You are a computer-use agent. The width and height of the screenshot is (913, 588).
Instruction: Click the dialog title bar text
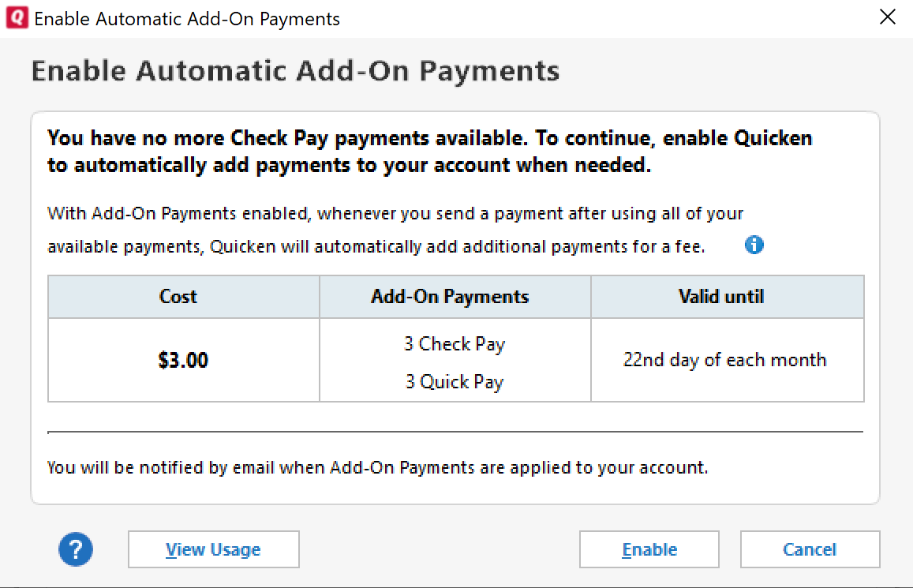point(187,19)
